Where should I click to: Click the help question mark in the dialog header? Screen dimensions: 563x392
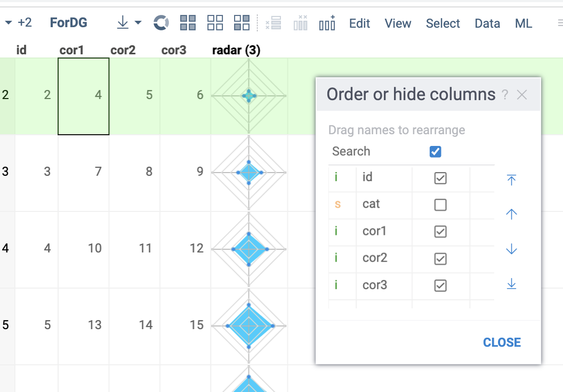(505, 94)
